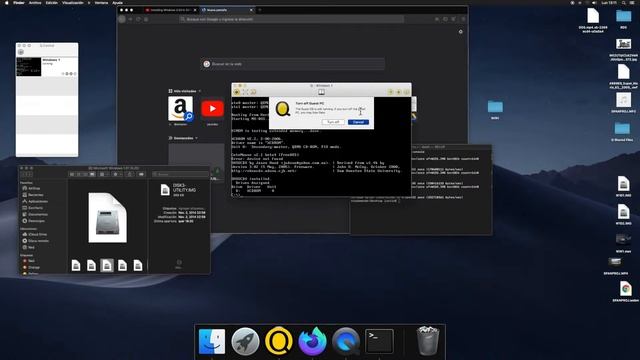The image size is (640, 360).
Task: Click the browser home button
Action: (146, 19)
